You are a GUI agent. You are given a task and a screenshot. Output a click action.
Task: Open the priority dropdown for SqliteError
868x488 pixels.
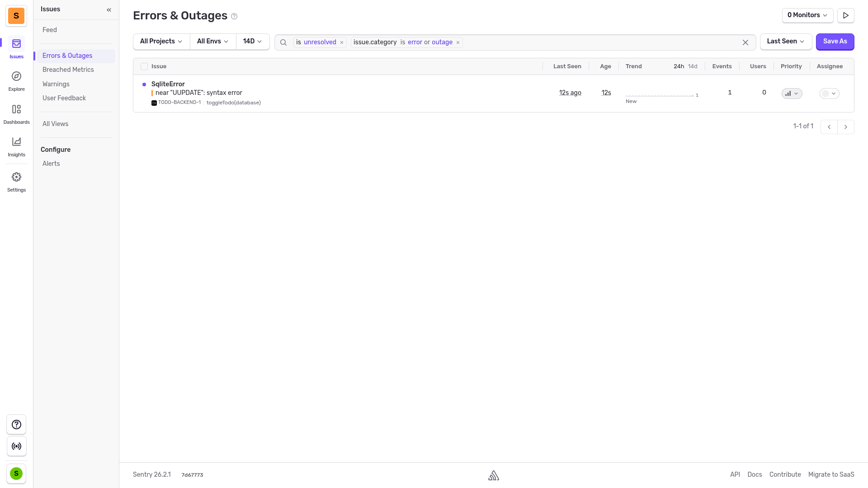pyautogui.click(x=792, y=94)
